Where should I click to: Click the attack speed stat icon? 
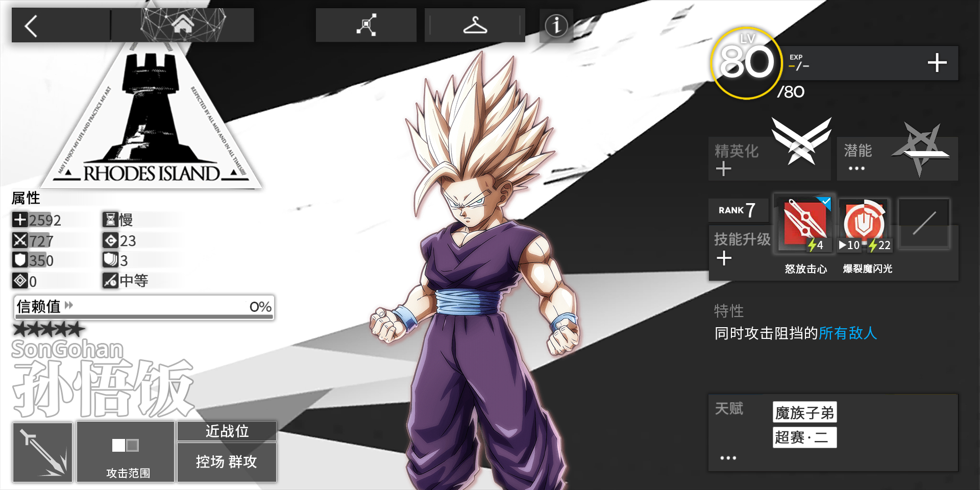coord(110,280)
